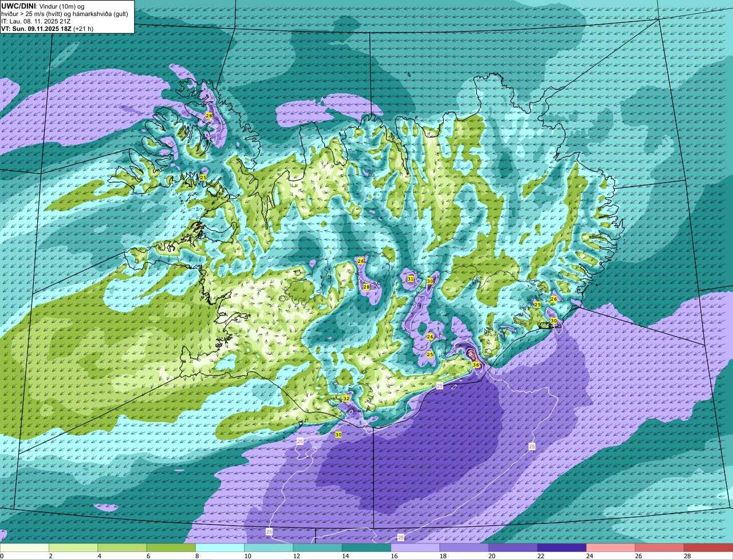Click the red legend swatch above 28 m/s
Viewport: 733px width, 560px height.
point(708,548)
